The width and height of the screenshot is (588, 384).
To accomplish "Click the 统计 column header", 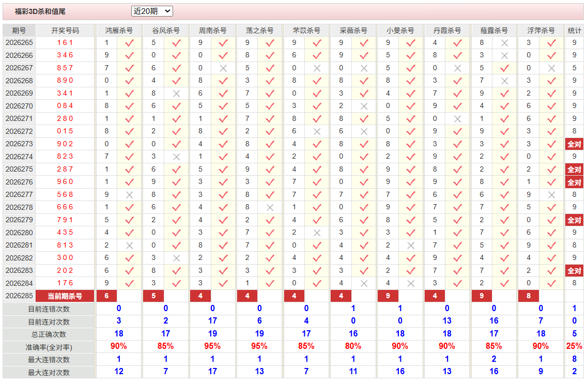I will coord(574,30).
